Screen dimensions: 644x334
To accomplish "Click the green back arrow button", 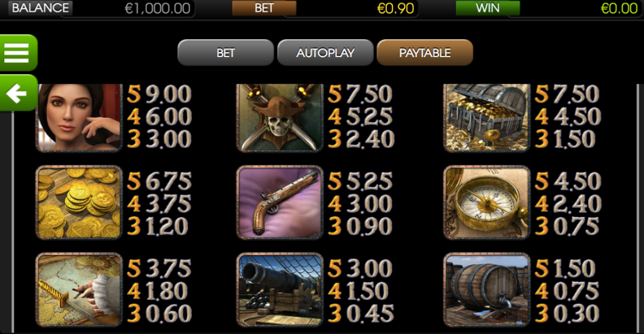I will pyautogui.click(x=18, y=93).
